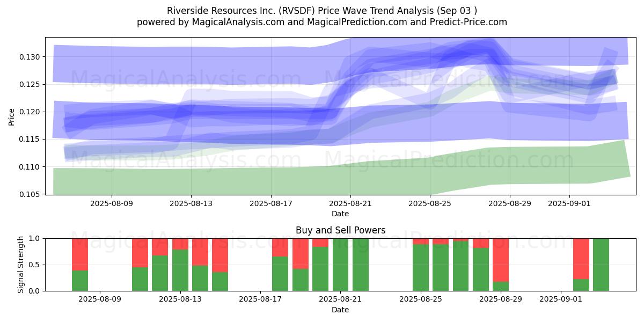Click the 1.0 signal strength tick
Image resolution: width=644 pixels, height=322 pixels.
point(35,238)
